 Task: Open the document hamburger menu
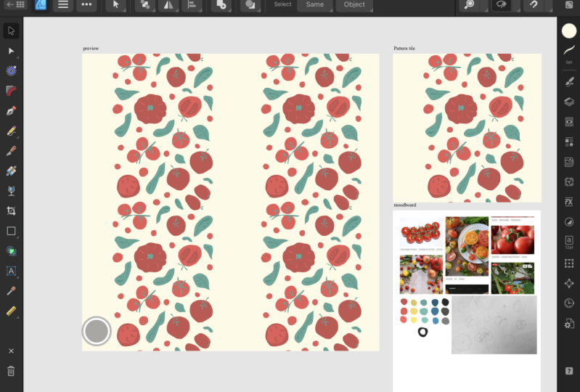63,5
